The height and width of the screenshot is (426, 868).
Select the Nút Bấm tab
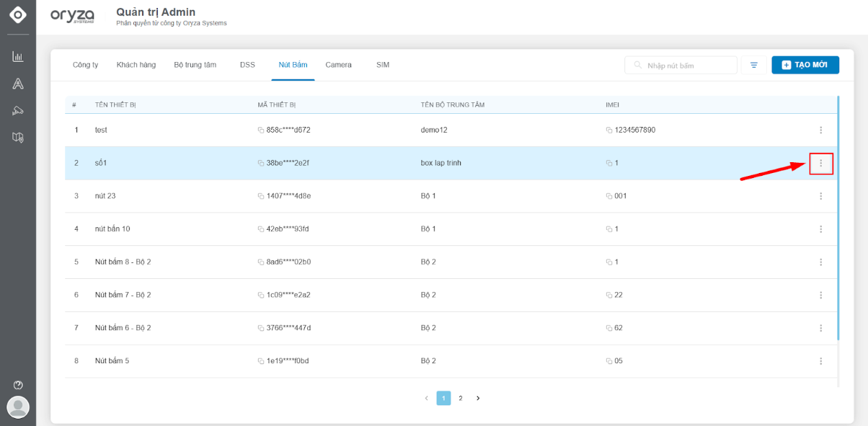[293, 65]
